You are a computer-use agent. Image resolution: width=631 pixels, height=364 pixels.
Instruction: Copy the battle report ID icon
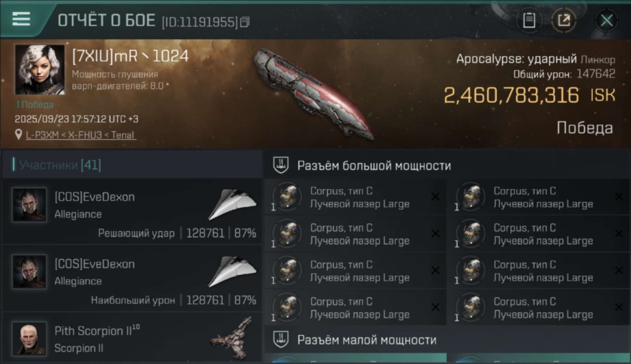[x=245, y=22]
